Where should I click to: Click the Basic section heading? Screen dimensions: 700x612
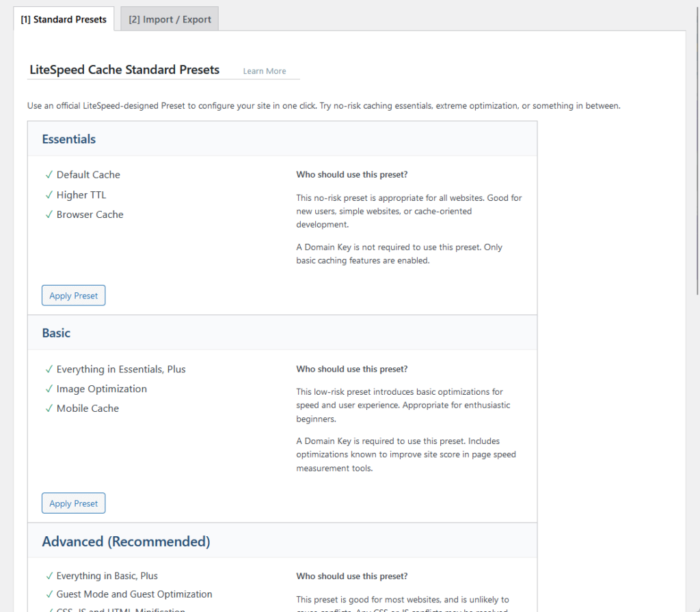56,333
